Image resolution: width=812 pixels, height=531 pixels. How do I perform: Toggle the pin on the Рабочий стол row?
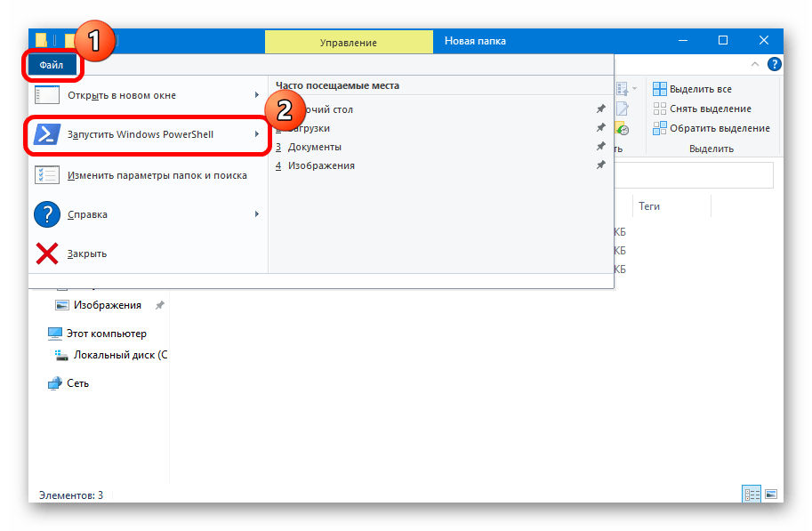click(600, 109)
